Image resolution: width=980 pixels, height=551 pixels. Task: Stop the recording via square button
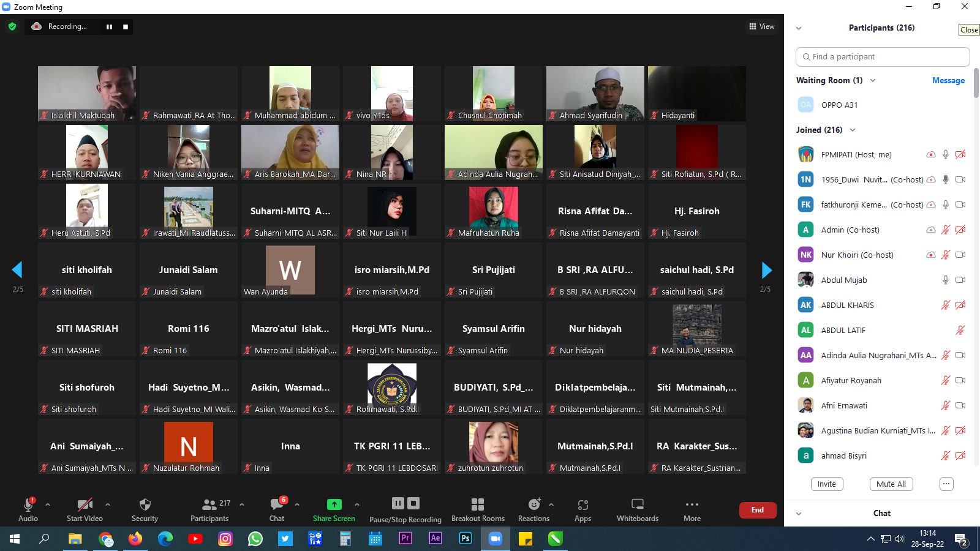(x=126, y=27)
